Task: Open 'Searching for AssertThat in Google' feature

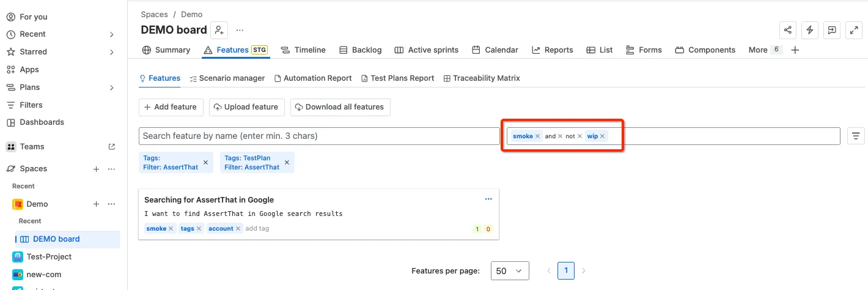Action: tap(209, 200)
